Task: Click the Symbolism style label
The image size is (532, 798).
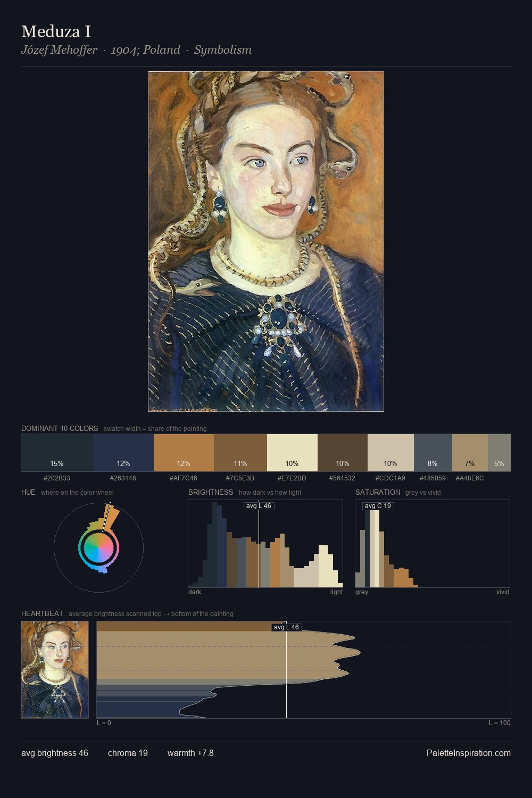Action: point(222,50)
